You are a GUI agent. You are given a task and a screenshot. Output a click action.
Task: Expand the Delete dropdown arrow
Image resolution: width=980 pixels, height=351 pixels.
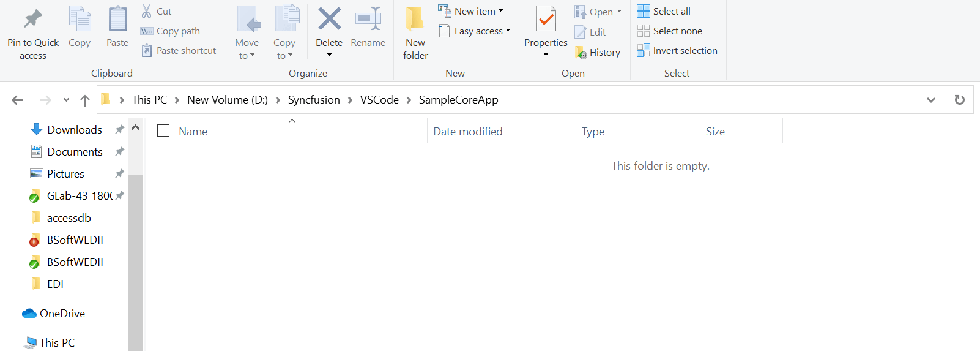pyautogui.click(x=329, y=55)
